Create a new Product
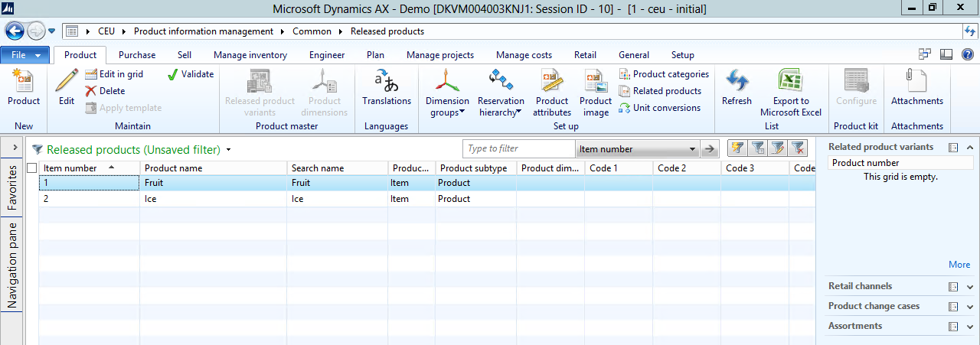Image resolution: width=980 pixels, height=345 pixels. click(x=24, y=88)
